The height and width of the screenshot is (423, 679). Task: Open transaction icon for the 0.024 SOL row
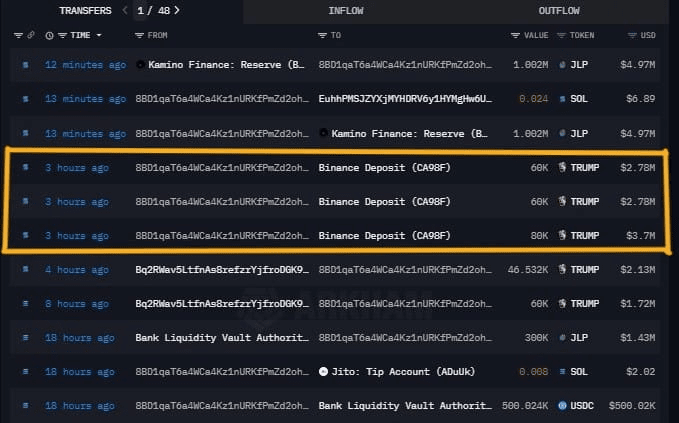(x=26, y=99)
